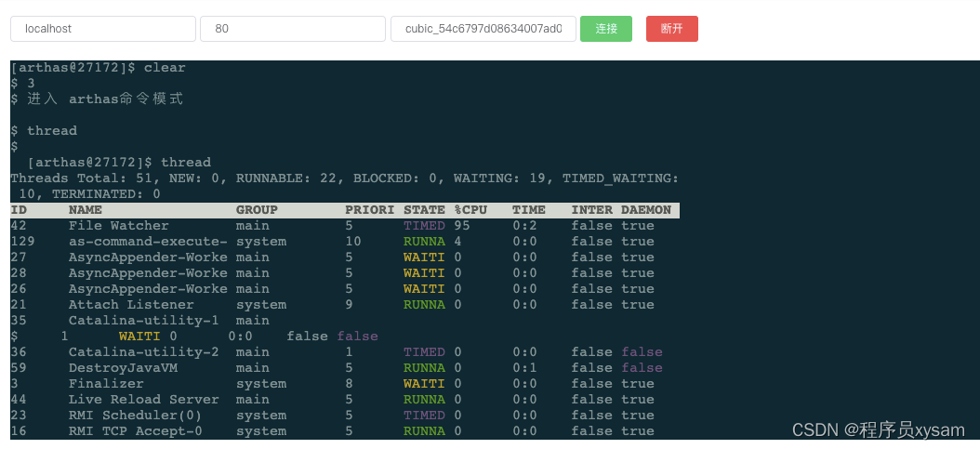Click the TIMED state of File Watcher
980x449 pixels.
point(424,226)
